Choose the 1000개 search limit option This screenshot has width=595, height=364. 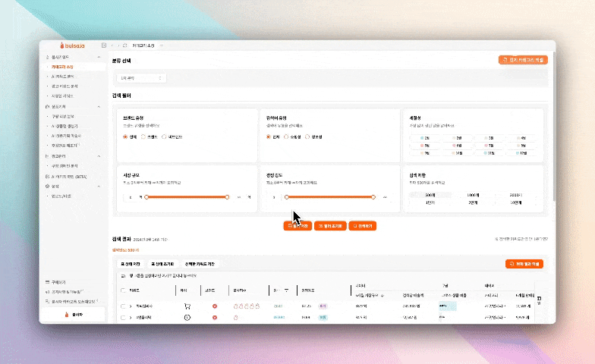click(473, 195)
